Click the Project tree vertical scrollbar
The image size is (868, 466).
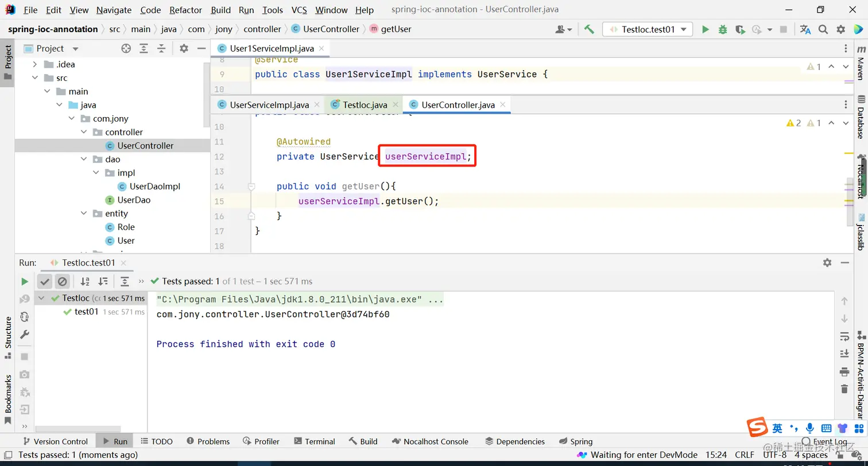pyautogui.click(x=207, y=95)
